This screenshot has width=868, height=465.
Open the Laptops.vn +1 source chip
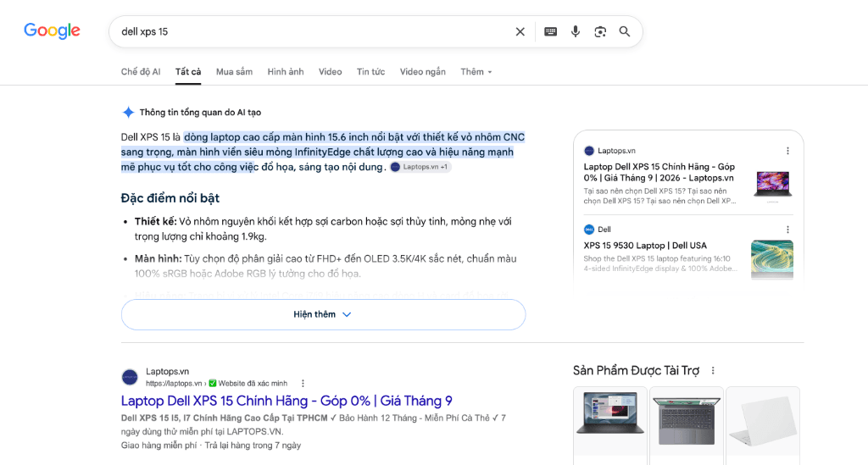pos(420,167)
